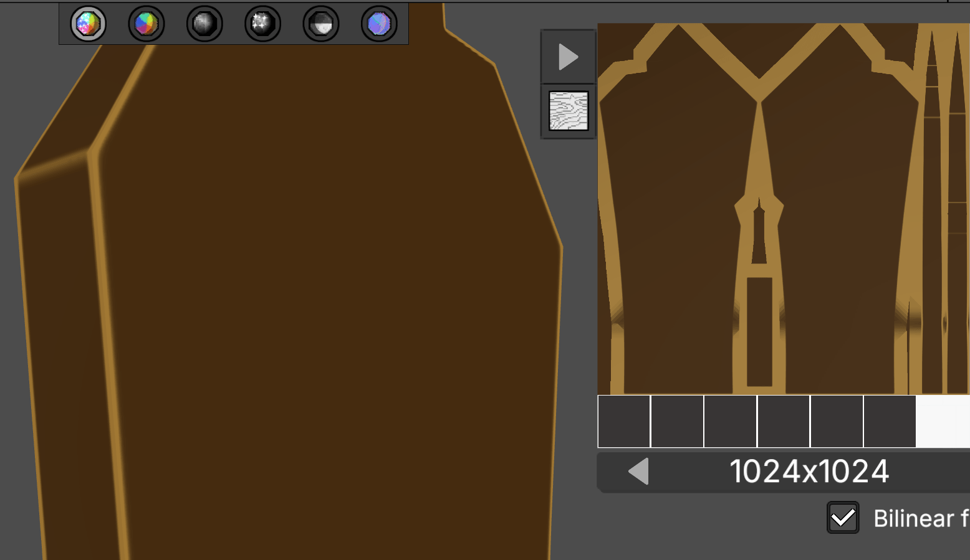Click the UV texture preview with tan lines

[x=784, y=209]
